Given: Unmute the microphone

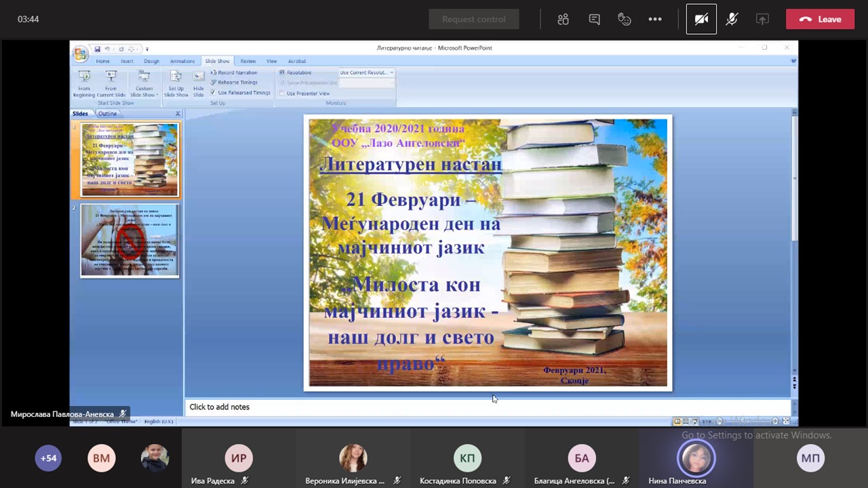Looking at the screenshot, I should tap(732, 19).
